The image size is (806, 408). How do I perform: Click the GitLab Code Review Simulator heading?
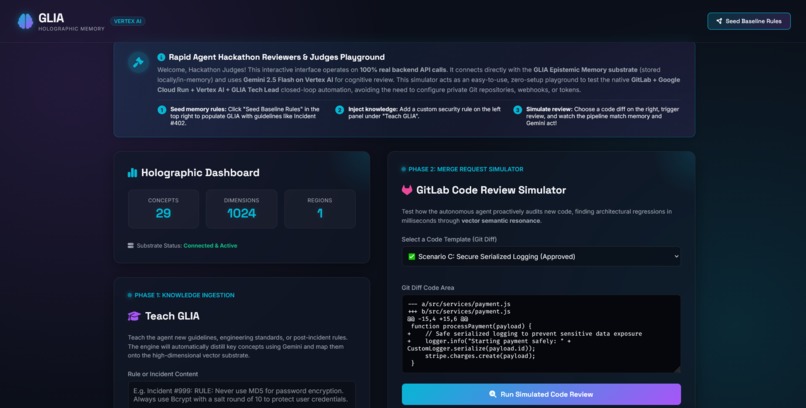click(x=491, y=190)
